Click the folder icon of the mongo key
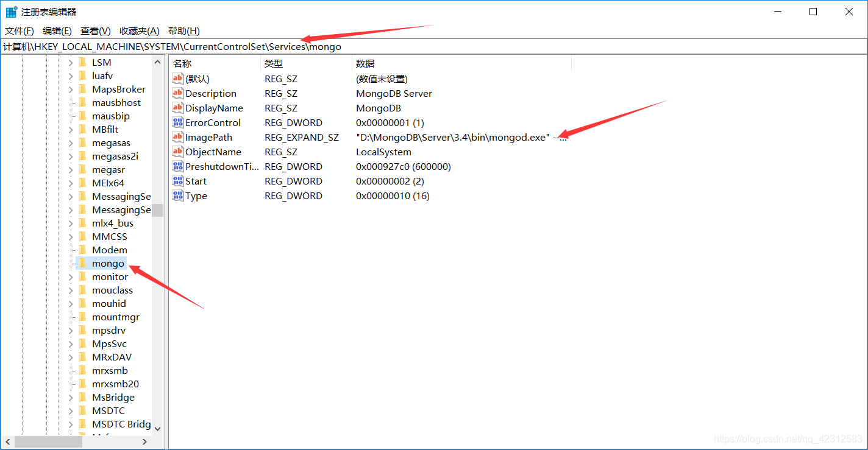Viewport: 868px width, 450px height. [x=82, y=263]
